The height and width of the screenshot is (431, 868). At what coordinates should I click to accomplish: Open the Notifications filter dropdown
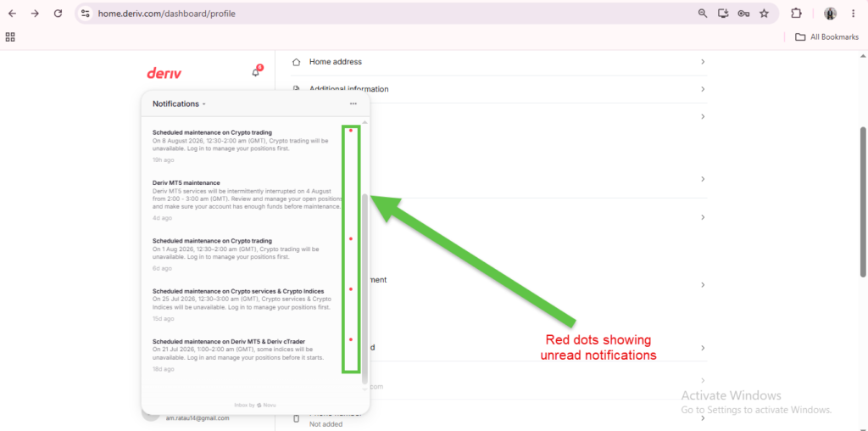point(179,104)
